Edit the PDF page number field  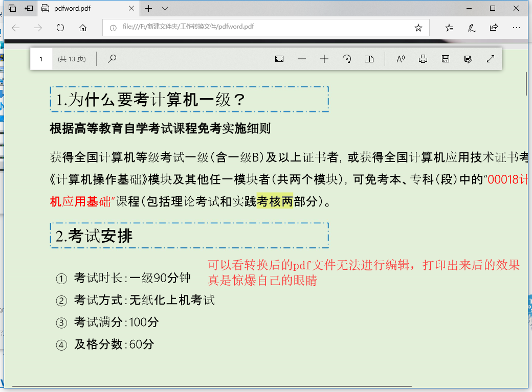(x=41, y=59)
